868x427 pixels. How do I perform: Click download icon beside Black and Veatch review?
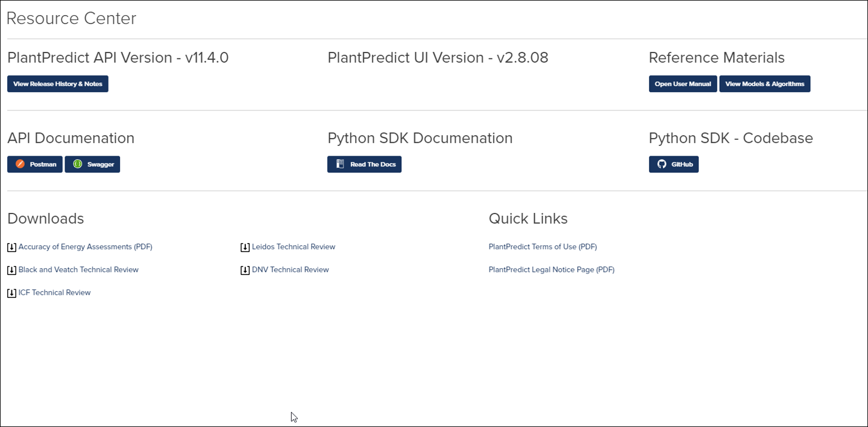coord(11,270)
